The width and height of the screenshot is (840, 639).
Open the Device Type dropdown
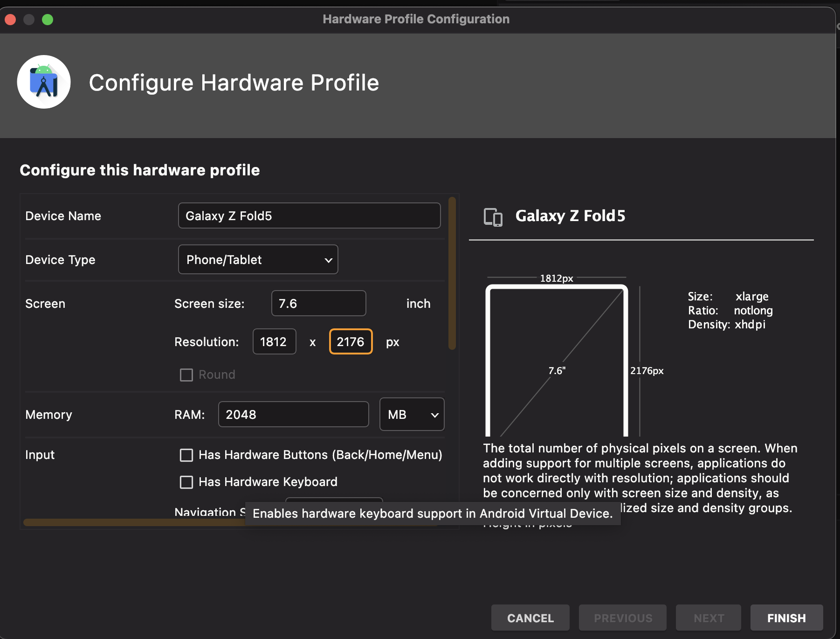tap(258, 259)
